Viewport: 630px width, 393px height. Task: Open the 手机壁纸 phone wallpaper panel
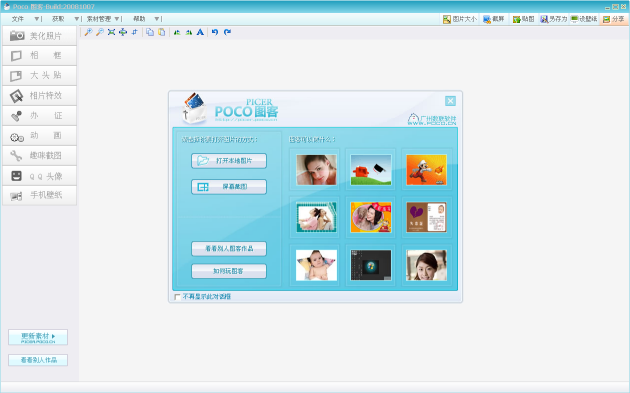point(39,196)
